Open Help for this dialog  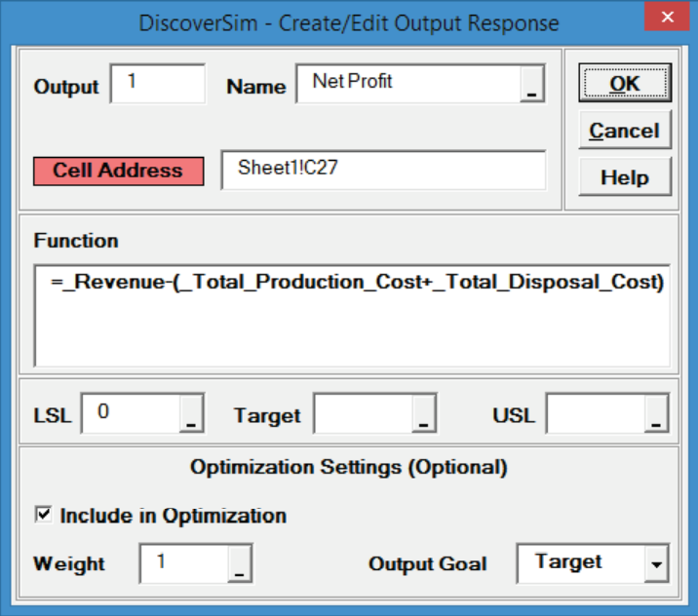click(x=624, y=177)
